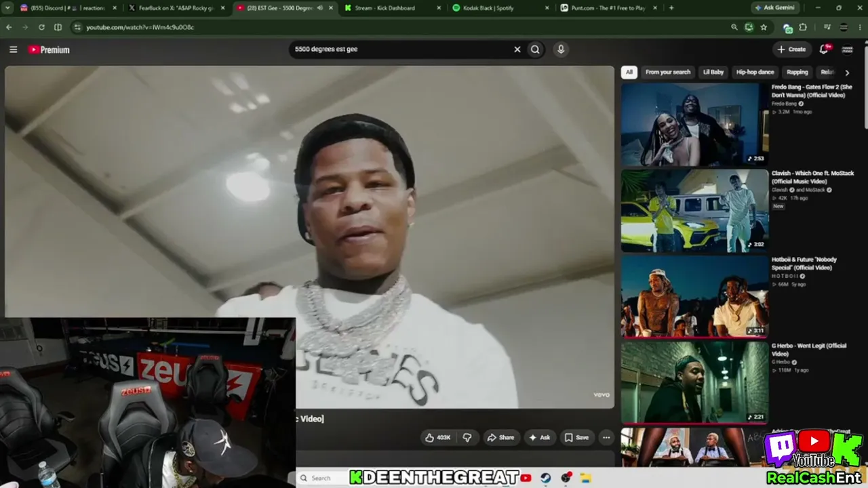The image size is (868, 488).
Task: Switch to Kodak Black Spotify tab
Action: 500,8
